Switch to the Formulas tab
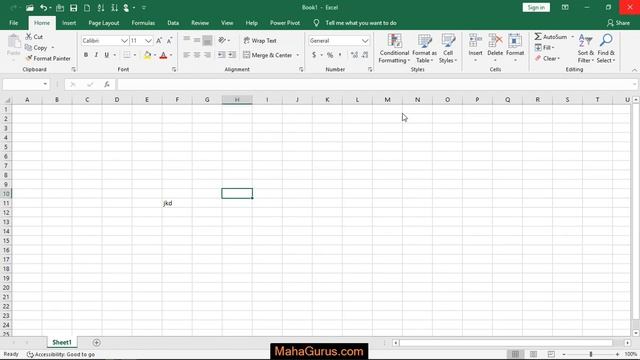 tap(143, 23)
